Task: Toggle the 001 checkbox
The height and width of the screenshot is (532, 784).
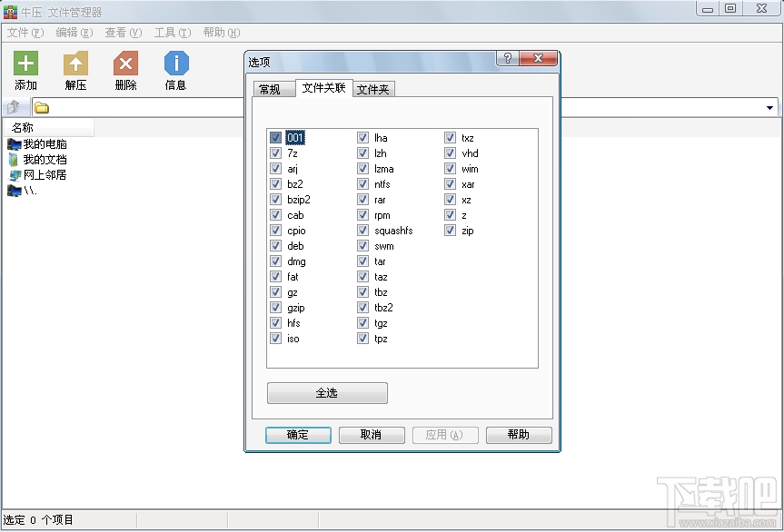Action: (x=275, y=137)
